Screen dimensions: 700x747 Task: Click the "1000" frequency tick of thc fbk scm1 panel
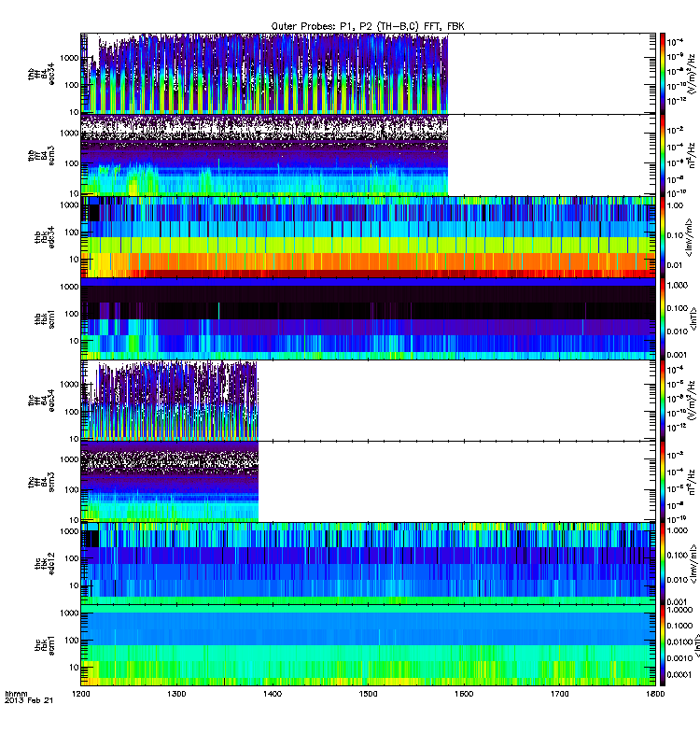click(69, 613)
